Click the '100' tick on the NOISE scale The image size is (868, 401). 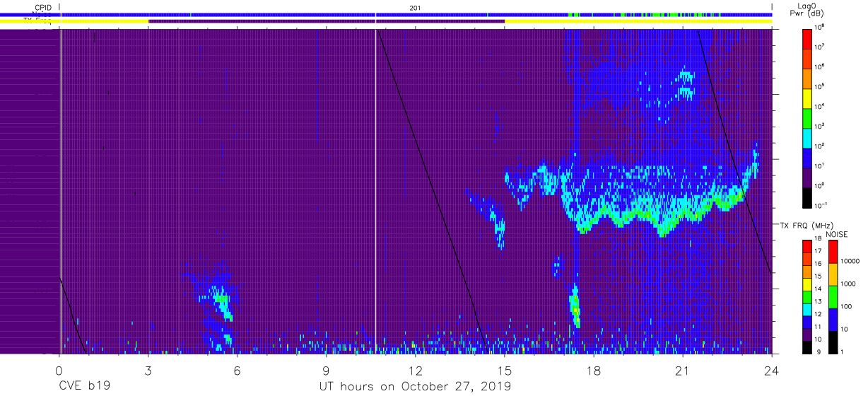click(x=845, y=306)
